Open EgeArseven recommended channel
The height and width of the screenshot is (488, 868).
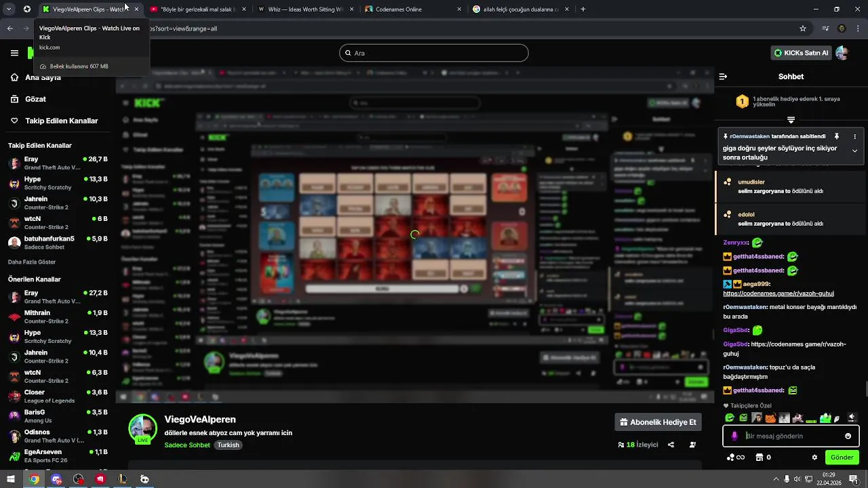[58, 455]
